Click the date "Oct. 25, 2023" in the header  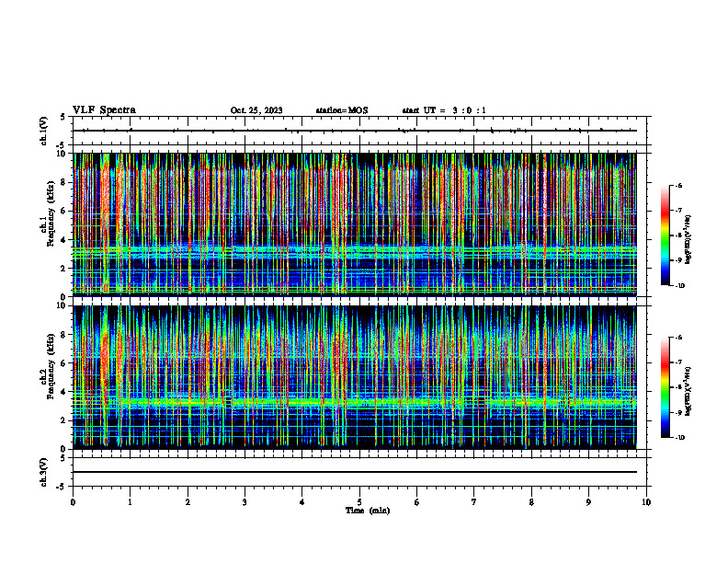pyautogui.click(x=256, y=110)
